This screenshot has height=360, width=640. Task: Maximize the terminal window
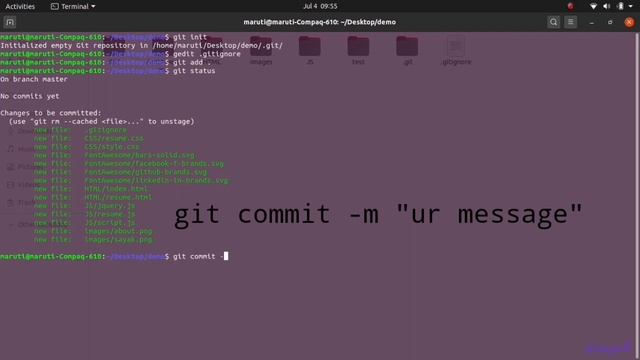pyautogui.click(x=610, y=22)
